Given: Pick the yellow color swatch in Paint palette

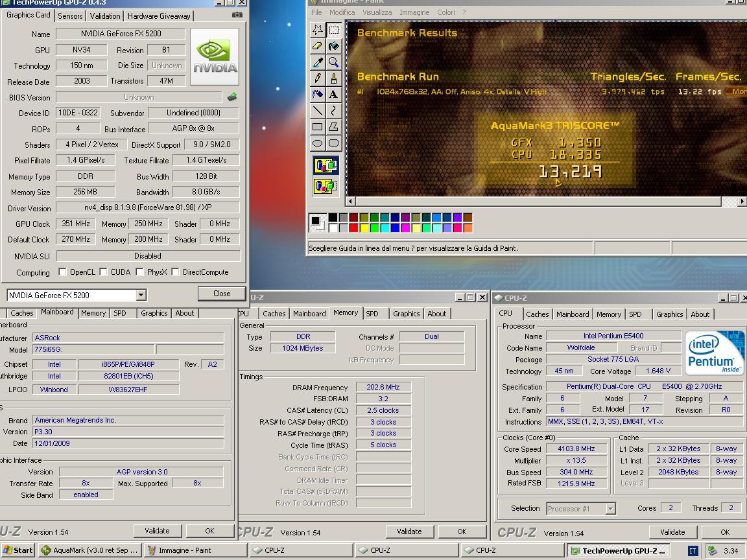Looking at the screenshot, I should (364, 228).
